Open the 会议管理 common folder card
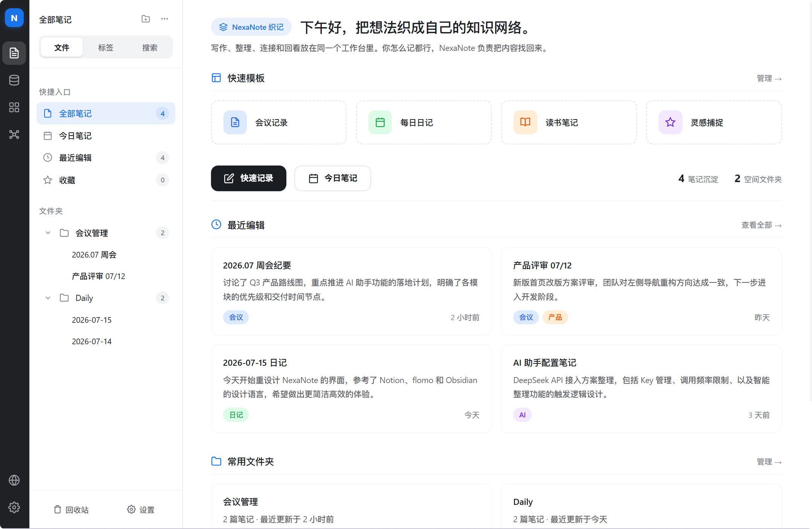 point(351,506)
